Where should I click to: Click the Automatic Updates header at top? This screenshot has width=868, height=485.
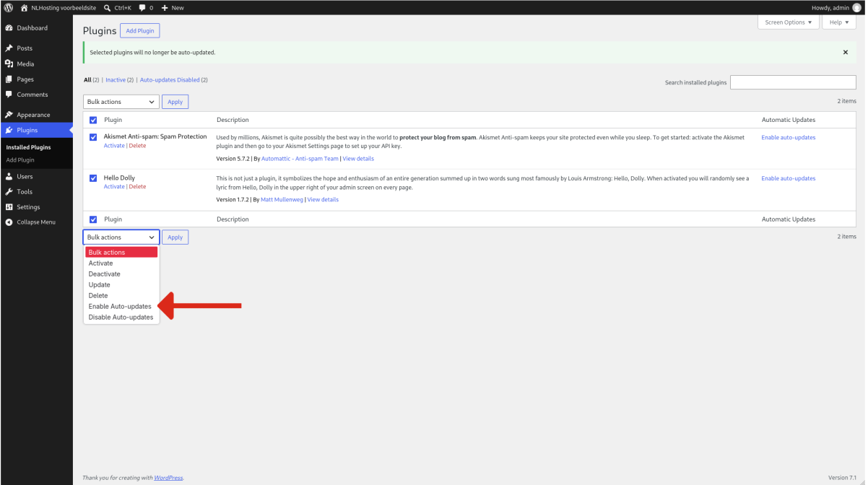[x=789, y=120]
